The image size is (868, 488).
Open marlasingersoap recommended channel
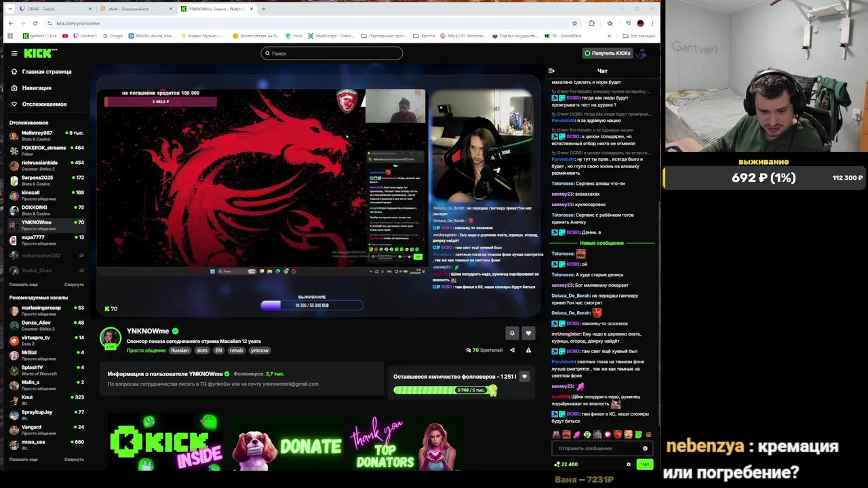[46, 310]
